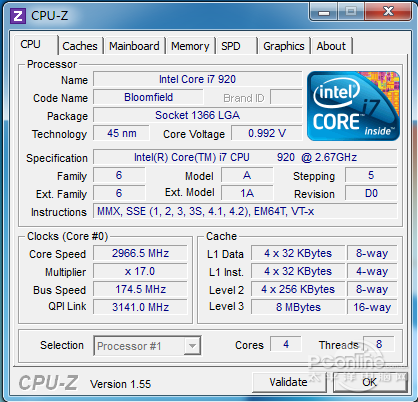
Task: Click the Core Speed value field
Action: click(140, 253)
